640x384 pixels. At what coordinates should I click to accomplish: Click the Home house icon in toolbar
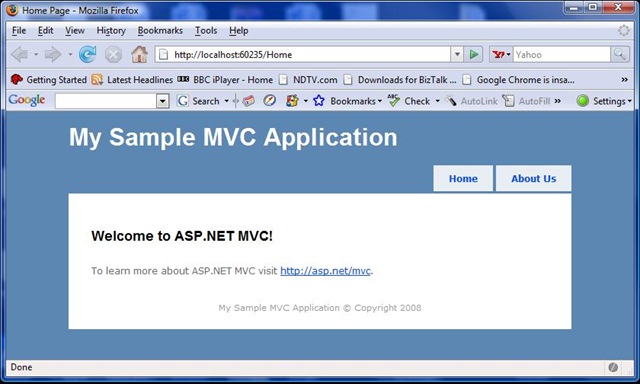click(x=139, y=54)
